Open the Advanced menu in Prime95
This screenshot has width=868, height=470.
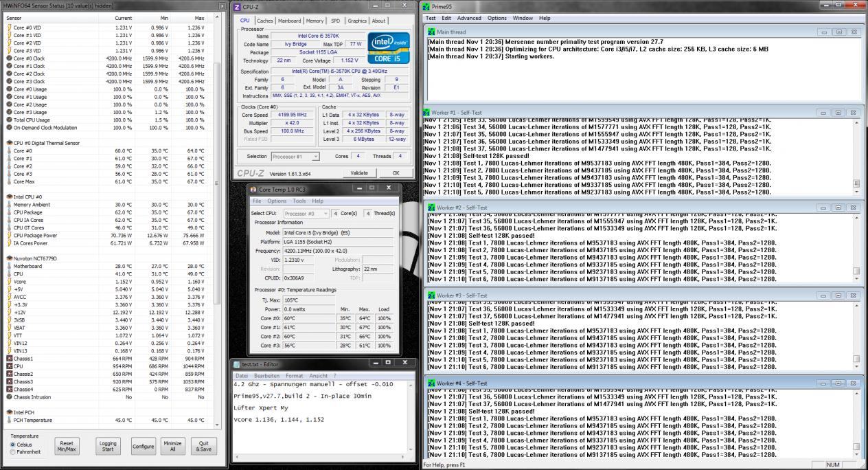(x=469, y=18)
